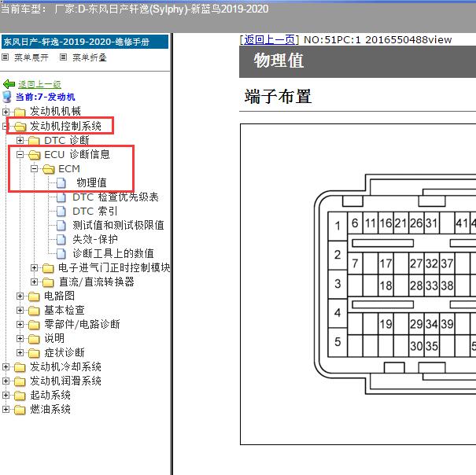
Task: Expand the 基本检查 node
Action: [20, 311]
